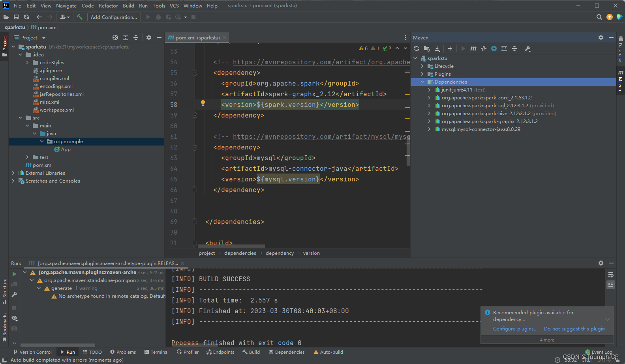
Task: Click the version breadcrumb
Action: [x=312, y=253]
